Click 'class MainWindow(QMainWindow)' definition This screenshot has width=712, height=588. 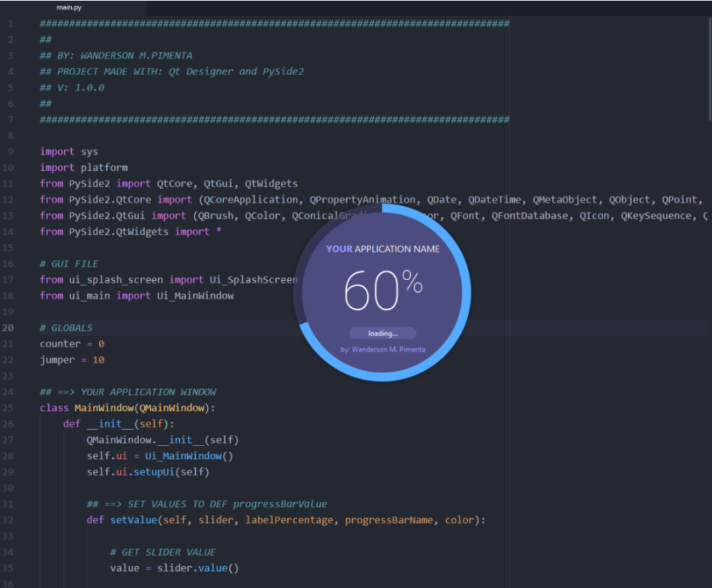[127, 408]
